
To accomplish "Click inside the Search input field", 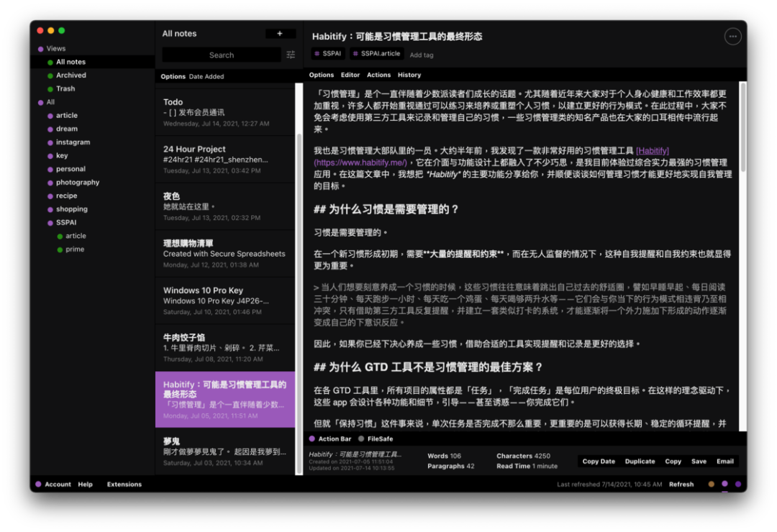I will (221, 55).
